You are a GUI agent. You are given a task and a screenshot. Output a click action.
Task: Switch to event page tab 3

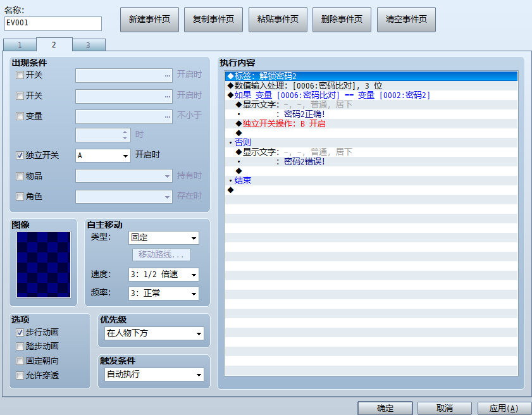tap(88, 45)
